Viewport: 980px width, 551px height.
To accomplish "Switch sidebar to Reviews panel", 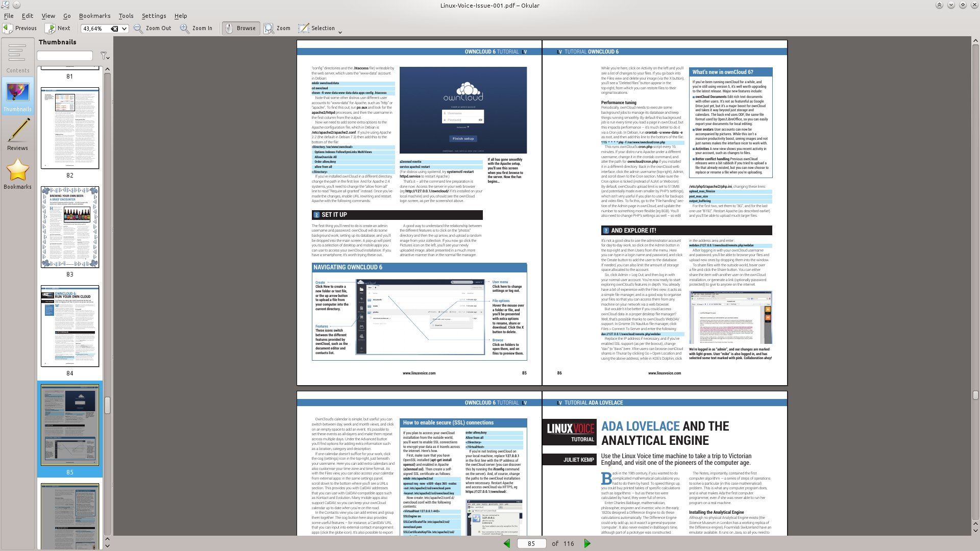I will click(x=18, y=135).
